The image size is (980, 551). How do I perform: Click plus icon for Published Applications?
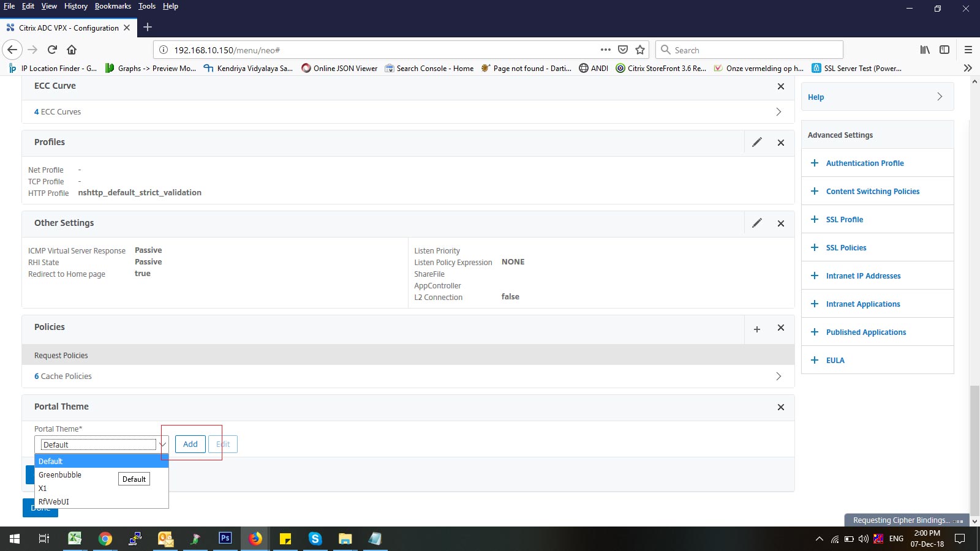point(815,332)
